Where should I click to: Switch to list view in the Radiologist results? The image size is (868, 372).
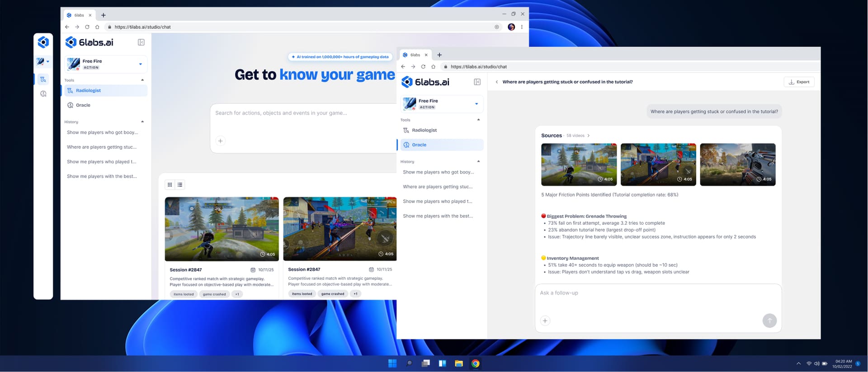pos(180,185)
